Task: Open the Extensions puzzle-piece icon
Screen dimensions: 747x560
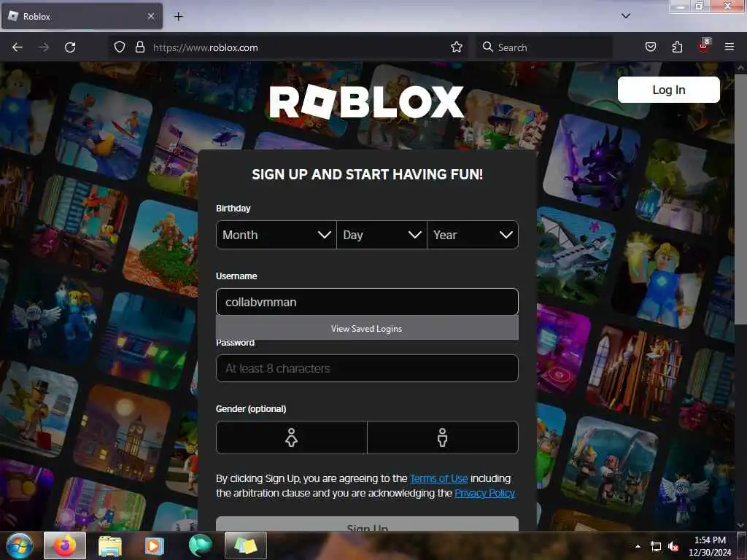Action: click(x=677, y=47)
